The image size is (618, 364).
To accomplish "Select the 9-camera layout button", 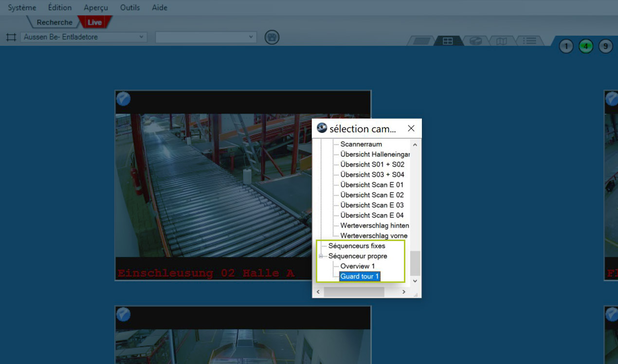I will [x=605, y=47].
